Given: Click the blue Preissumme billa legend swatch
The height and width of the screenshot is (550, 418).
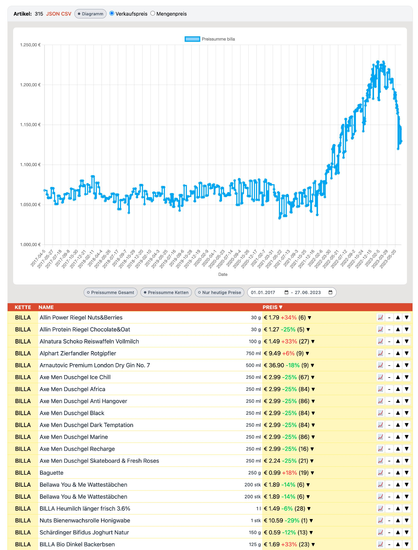Looking at the screenshot, I should [192, 39].
